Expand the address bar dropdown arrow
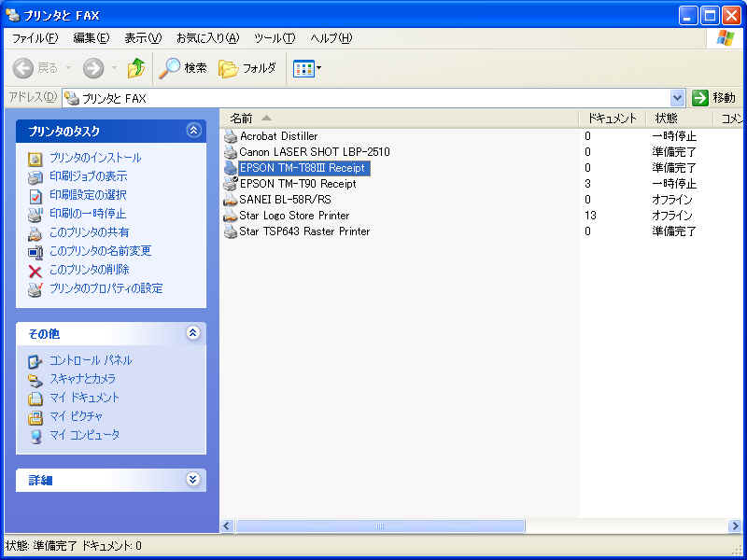 pyautogui.click(x=677, y=98)
